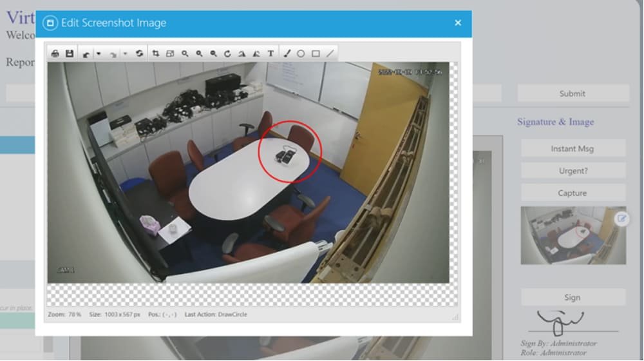Click the edit pencil icon on the thumbnail
Screen dimensions: 644x361
coord(621,219)
